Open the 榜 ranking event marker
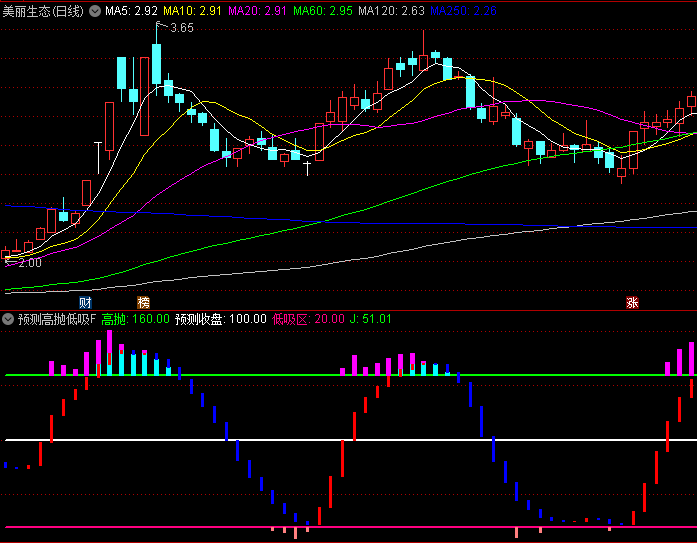Image resolution: width=697 pixels, height=543 pixels. coord(143,303)
